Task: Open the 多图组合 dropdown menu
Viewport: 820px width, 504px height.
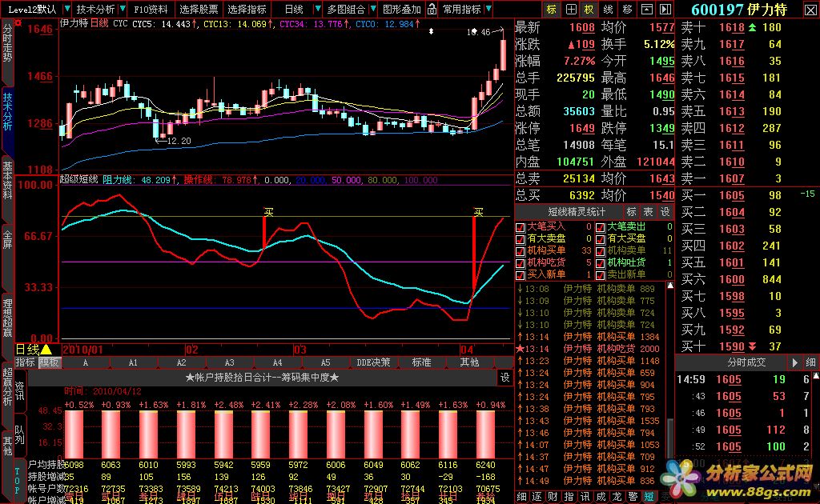Action: coord(346,10)
